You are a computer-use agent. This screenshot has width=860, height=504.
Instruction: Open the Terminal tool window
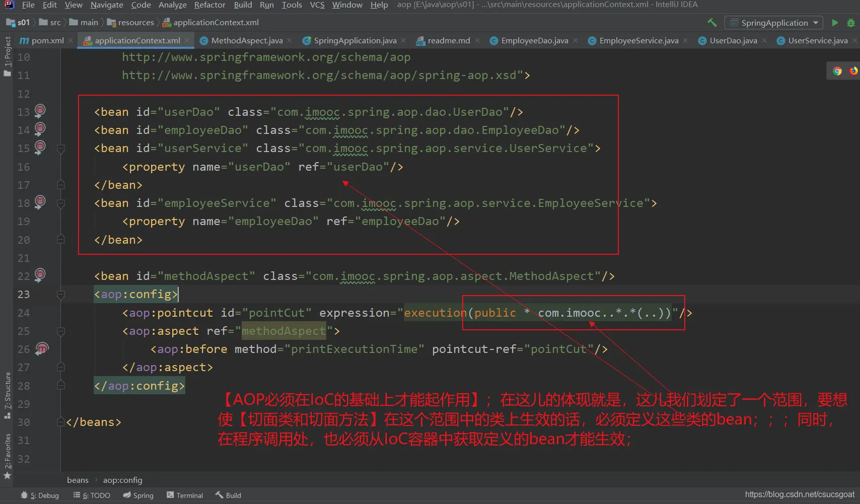coord(185,495)
